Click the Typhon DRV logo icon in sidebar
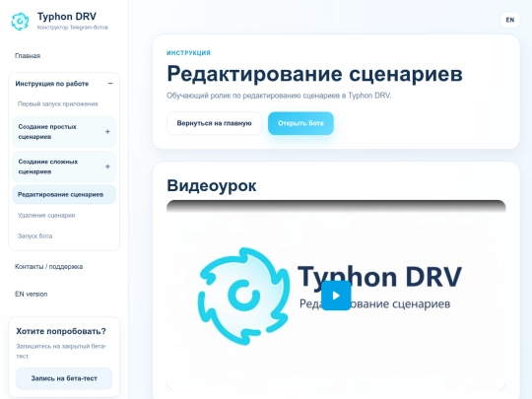Image resolution: width=532 pixels, height=399 pixels. (20, 22)
